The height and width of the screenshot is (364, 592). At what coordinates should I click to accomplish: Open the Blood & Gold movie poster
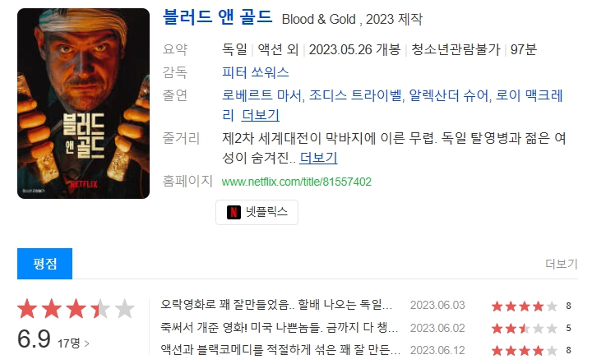coord(83,104)
